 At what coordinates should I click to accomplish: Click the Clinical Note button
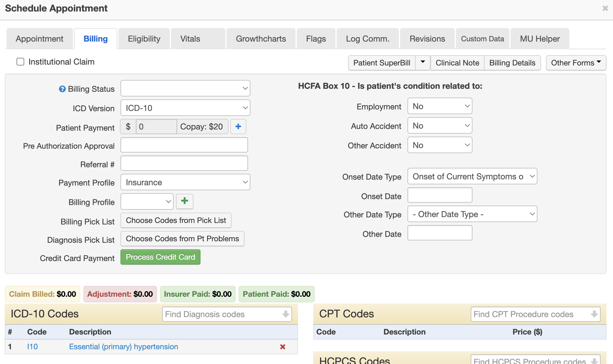[458, 63]
